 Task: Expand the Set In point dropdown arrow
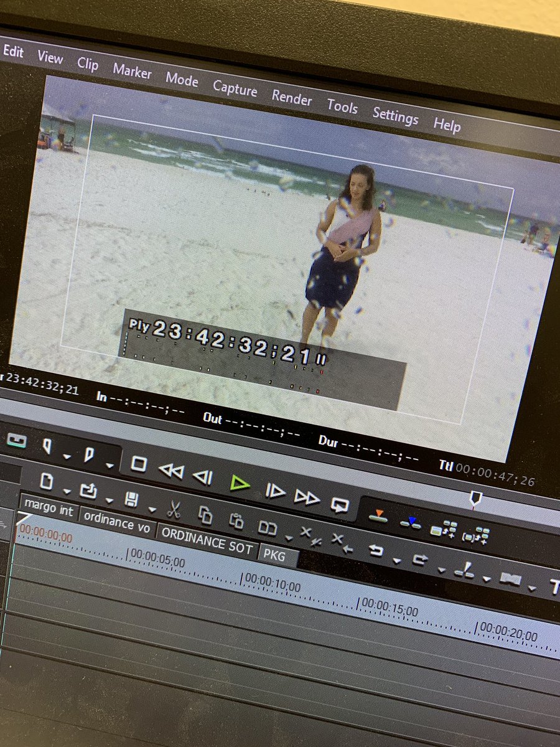68,457
